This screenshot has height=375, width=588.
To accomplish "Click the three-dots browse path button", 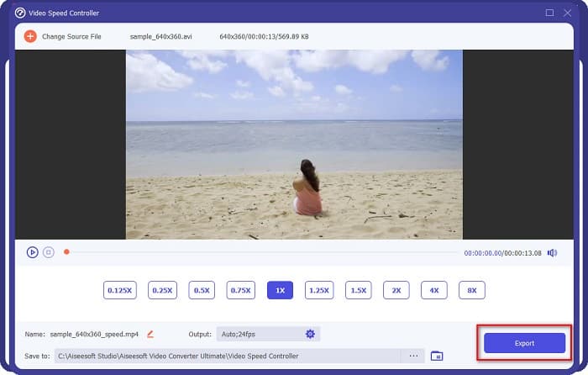I will [x=413, y=356].
